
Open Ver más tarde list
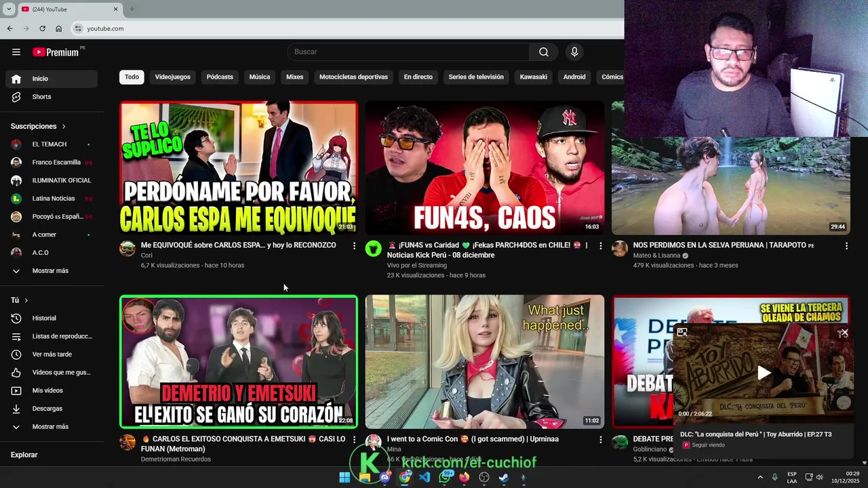(x=52, y=354)
